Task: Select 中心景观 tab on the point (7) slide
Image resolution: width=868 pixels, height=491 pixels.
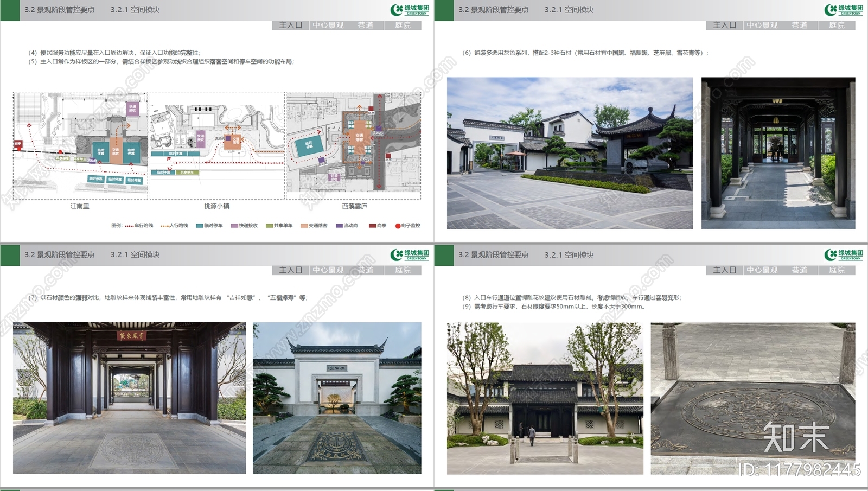Action: 328,270
